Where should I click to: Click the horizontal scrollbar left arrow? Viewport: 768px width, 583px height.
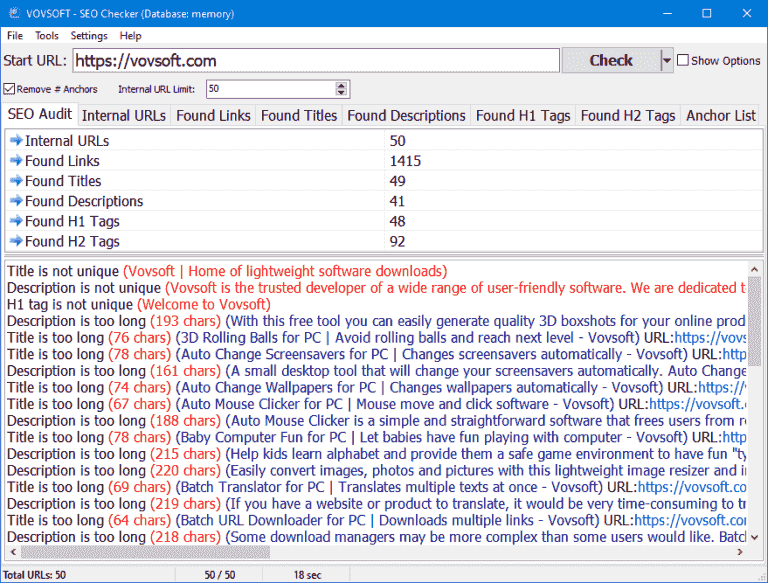(13, 552)
